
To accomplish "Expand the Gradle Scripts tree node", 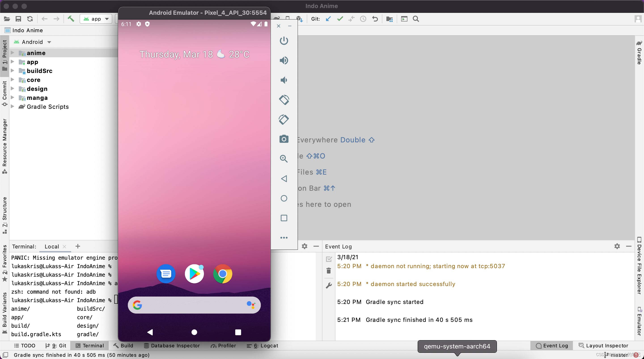I will (x=13, y=107).
